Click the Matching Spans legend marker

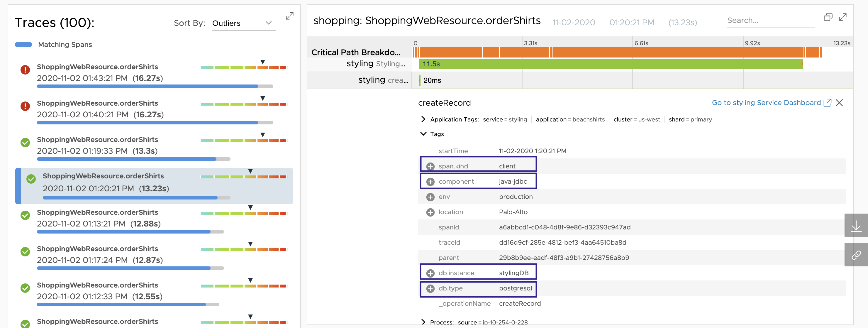click(23, 45)
